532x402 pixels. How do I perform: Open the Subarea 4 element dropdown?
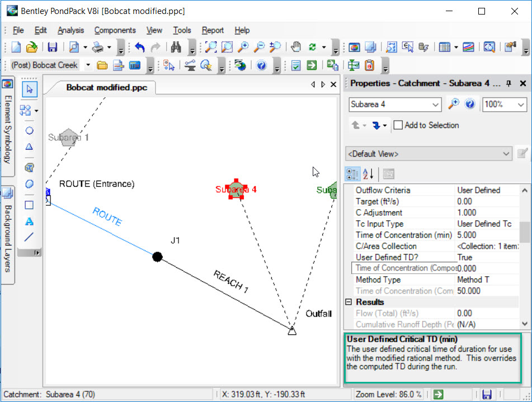(436, 105)
